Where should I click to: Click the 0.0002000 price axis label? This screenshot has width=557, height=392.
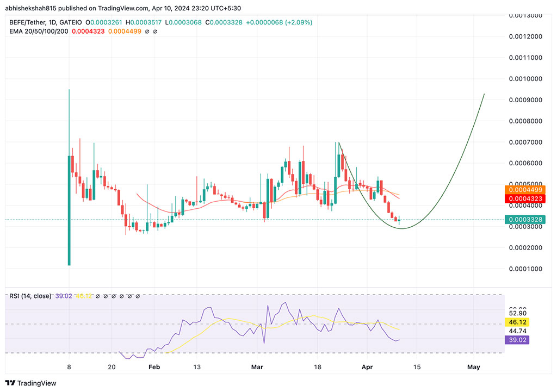(x=526, y=248)
